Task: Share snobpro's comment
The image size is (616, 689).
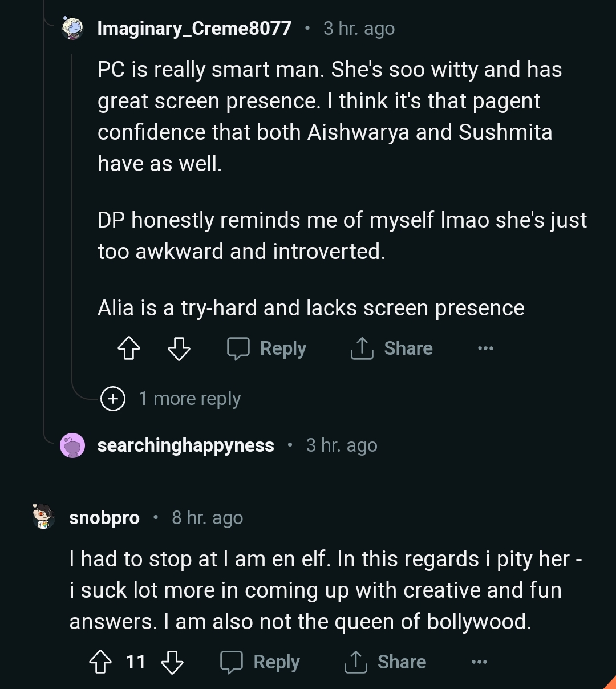Action: [x=386, y=662]
